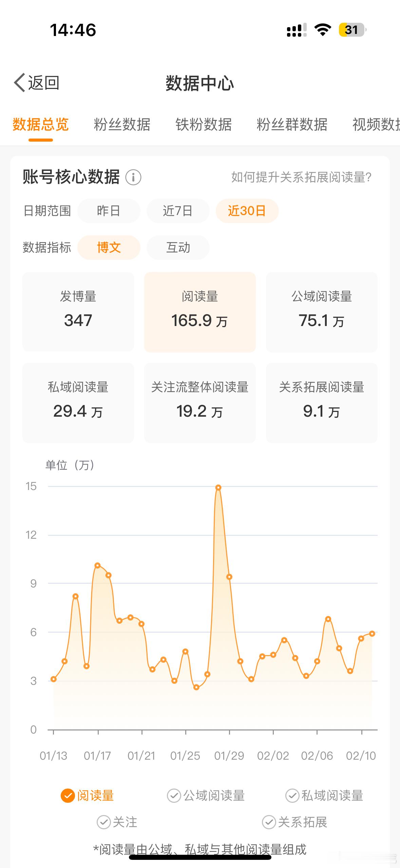400x868 pixels.
Task: Tap the 01/17 data point near 10
Action: (x=97, y=565)
